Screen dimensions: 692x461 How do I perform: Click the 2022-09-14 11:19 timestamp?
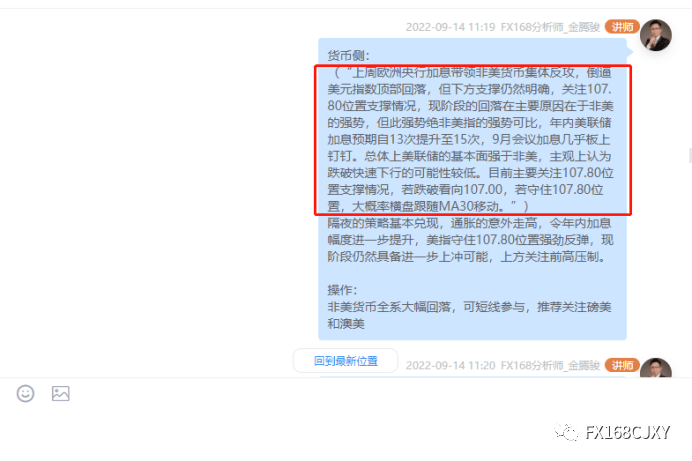[451, 27]
